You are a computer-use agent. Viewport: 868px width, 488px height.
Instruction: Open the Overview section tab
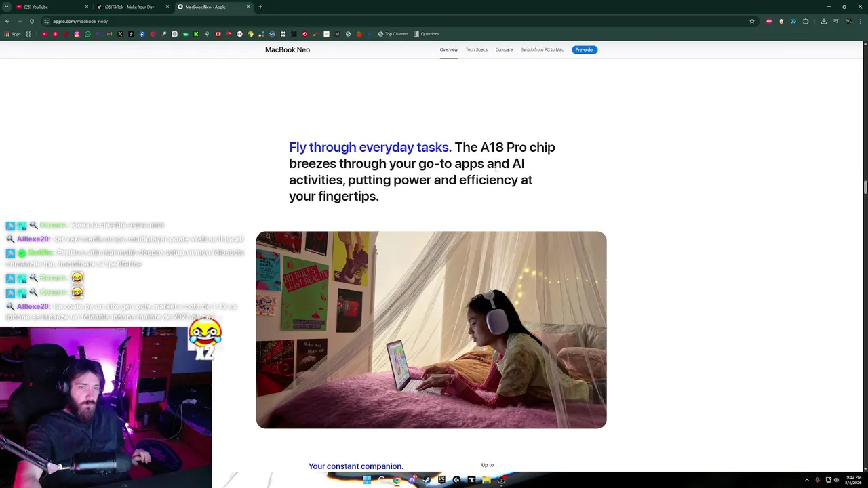pos(448,49)
